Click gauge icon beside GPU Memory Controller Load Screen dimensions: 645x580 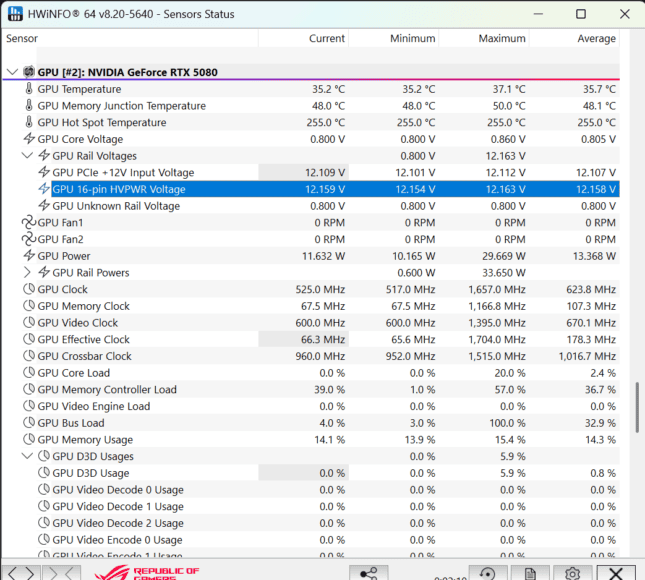coord(29,389)
